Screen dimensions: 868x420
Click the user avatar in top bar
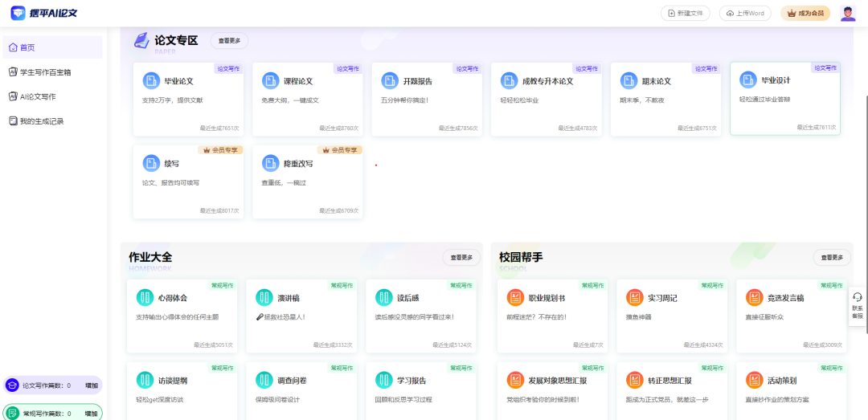(x=848, y=14)
